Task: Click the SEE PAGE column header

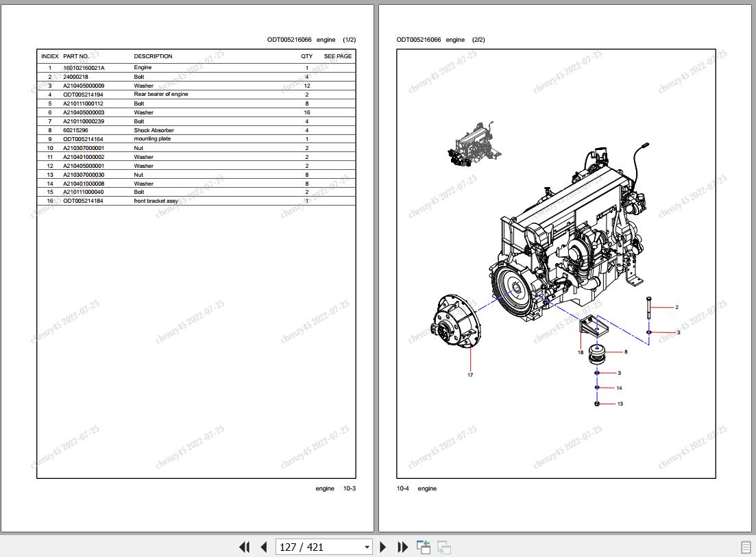Action: (x=338, y=56)
